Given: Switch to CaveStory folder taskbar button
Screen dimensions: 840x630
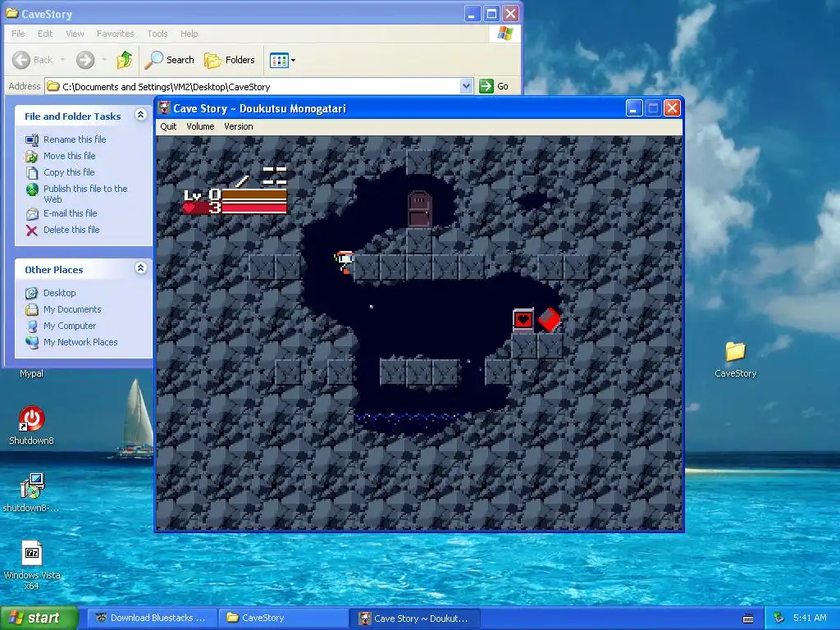Looking at the screenshot, I should pyautogui.click(x=283, y=618).
